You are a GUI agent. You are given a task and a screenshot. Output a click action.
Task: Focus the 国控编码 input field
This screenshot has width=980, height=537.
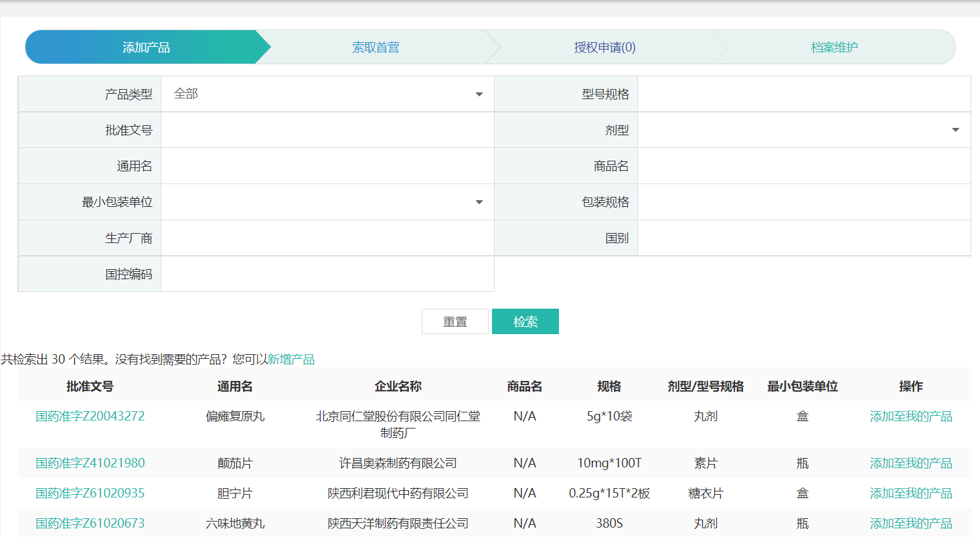tap(327, 275)
